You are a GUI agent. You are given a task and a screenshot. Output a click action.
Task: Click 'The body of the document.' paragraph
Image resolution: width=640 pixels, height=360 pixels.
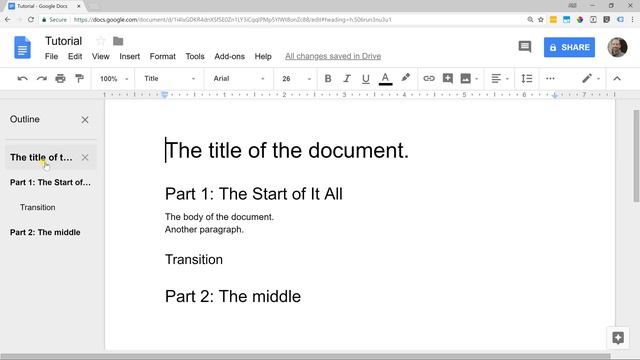click(x=219, y=217)
